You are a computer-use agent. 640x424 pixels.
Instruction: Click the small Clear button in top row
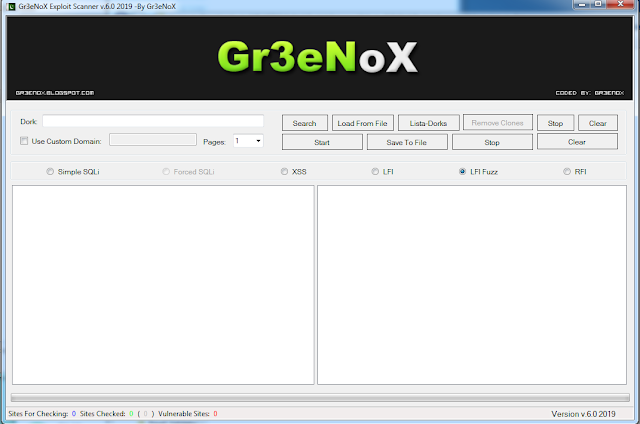tap(597, 123)
